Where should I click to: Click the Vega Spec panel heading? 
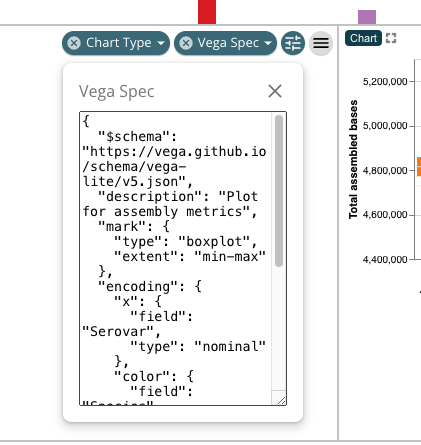point(117,91)
